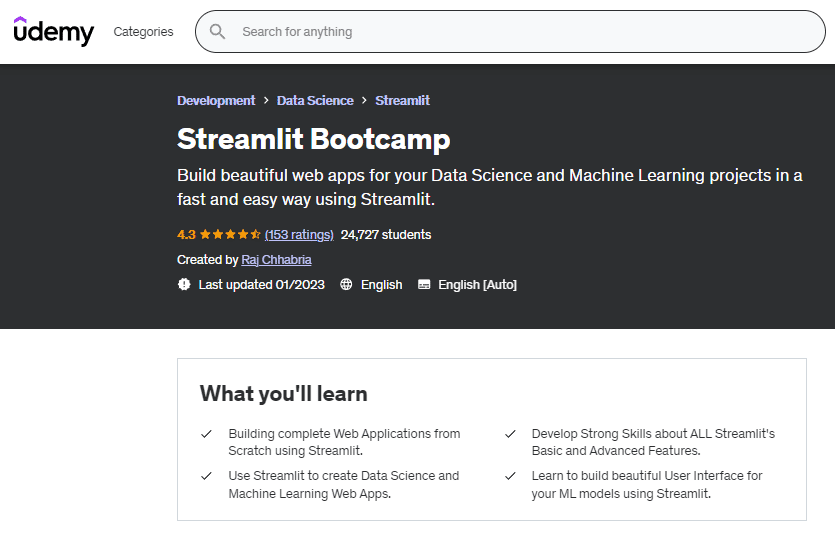Screen dimensions: 835x548
Task: Click checkmark beside Develop Strong Skills
Action: point(510,434)
